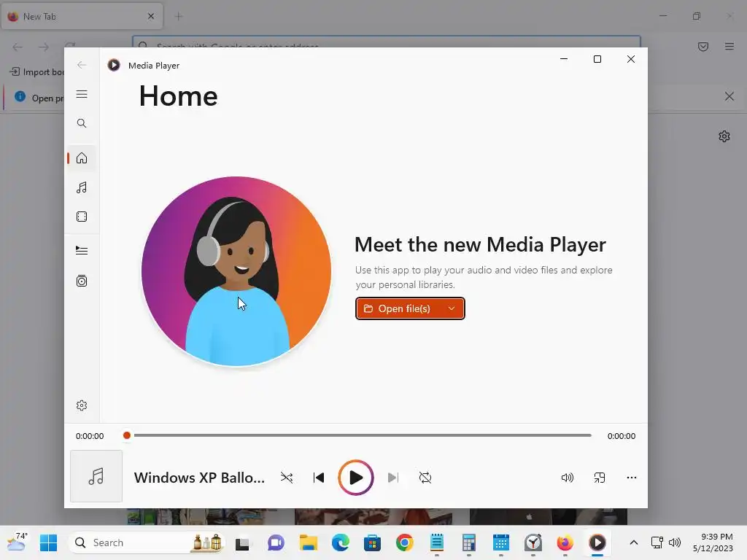Dismiss the Firefox notification bar

pos(729,97)
